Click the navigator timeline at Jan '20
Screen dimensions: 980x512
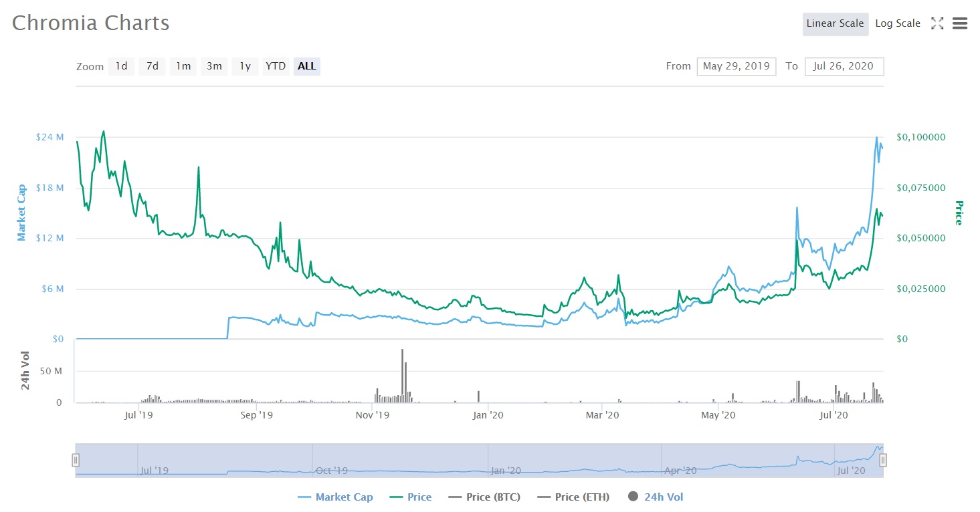[x=506, y=471]
